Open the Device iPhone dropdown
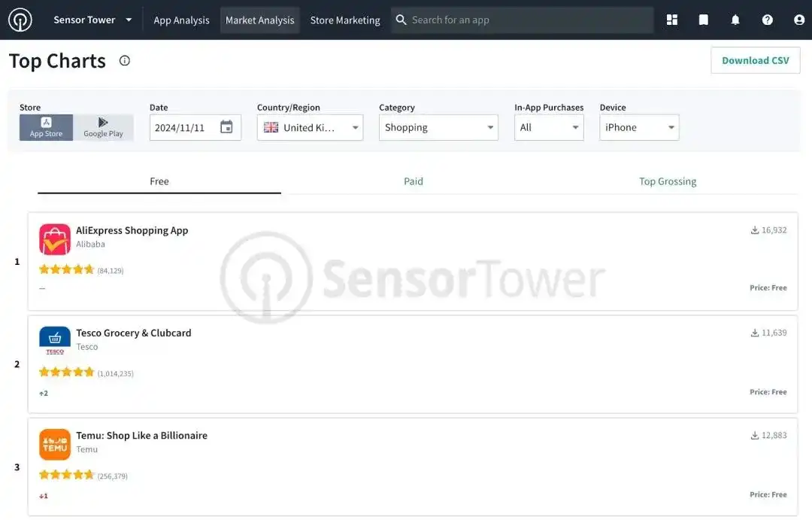Viewport: 812px width, 520px height. pyautogui.click(x=639, y=127)
